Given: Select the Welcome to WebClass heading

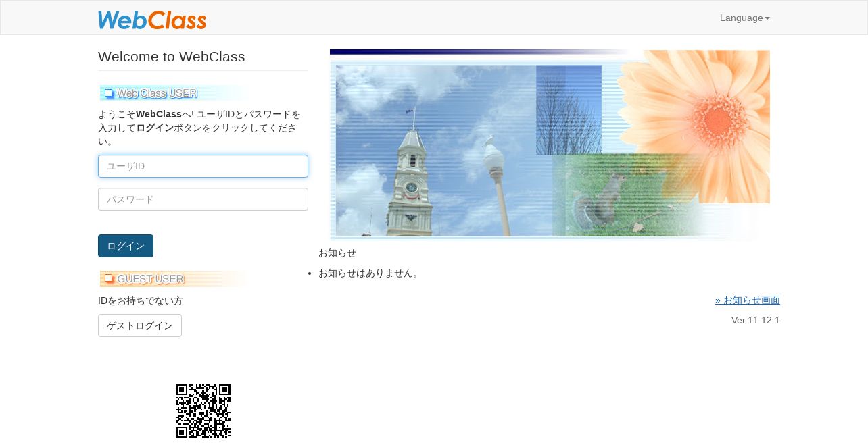Looking at the screenshot, I should [172, 57].
